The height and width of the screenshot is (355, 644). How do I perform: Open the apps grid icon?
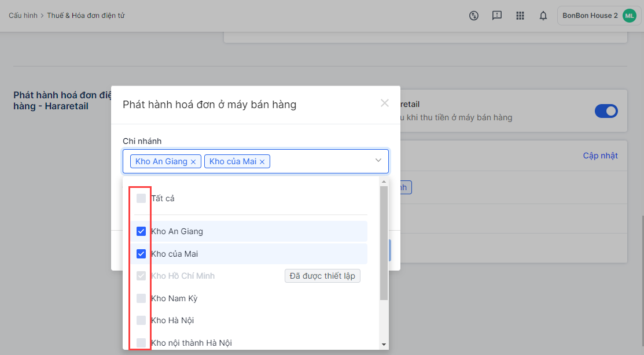coord(520,16)
